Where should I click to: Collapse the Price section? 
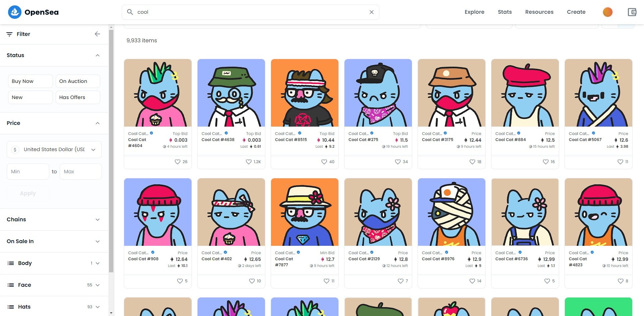point(98,123)
